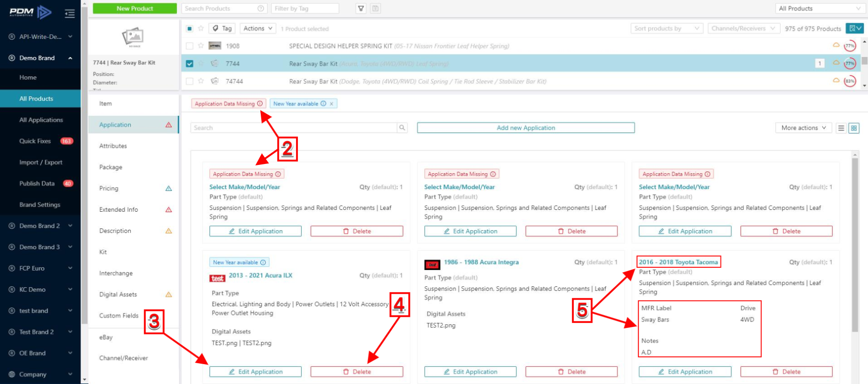Screen dimensions: 868x384
Task: Open Import / Export in the sidebar
Action: [40, 162]
